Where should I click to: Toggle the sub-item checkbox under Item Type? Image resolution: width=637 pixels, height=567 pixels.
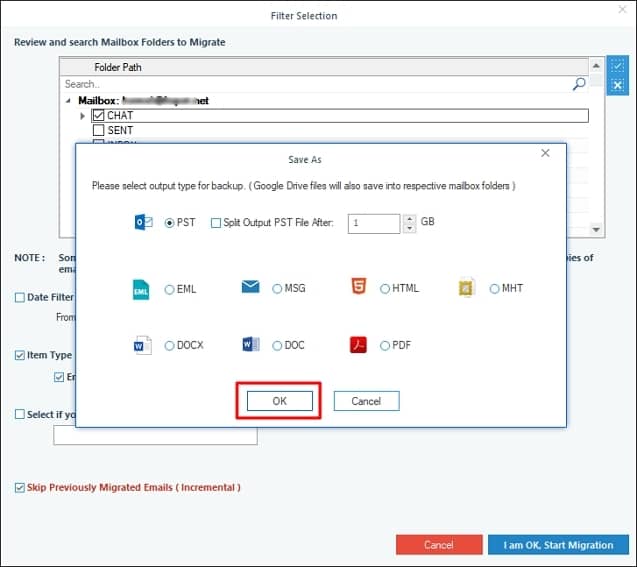tap(59, 377)
